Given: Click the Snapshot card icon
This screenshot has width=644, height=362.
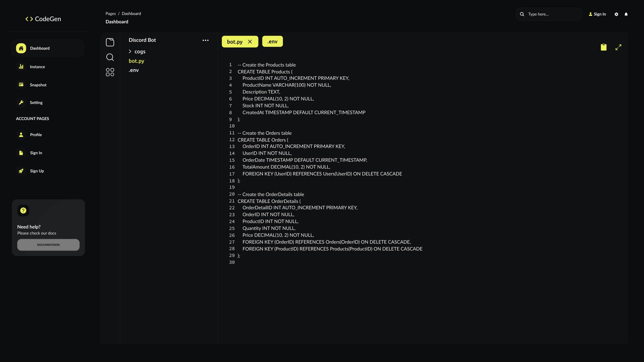Looking at the screenshot, I should (21, 85).
